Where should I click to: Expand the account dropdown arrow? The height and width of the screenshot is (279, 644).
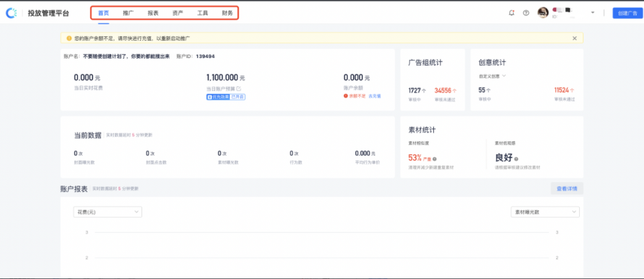[x=593, y=13]
